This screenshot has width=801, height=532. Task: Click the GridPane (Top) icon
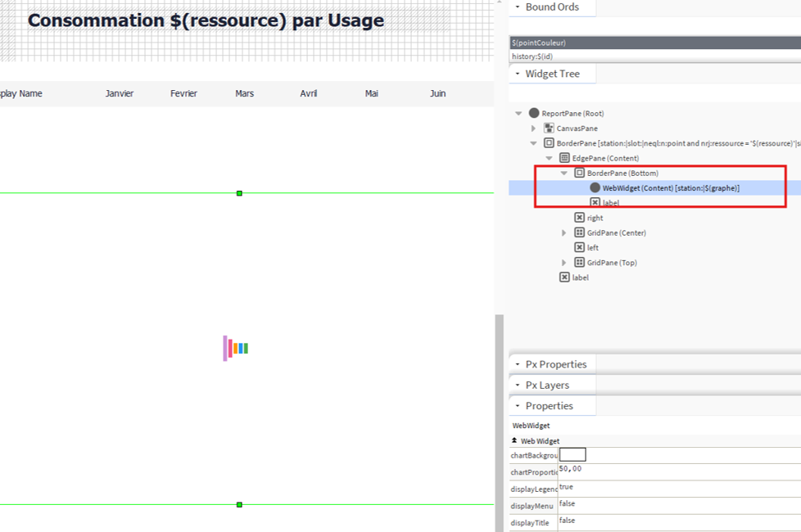pyautogui.click(x=579, y=263)
